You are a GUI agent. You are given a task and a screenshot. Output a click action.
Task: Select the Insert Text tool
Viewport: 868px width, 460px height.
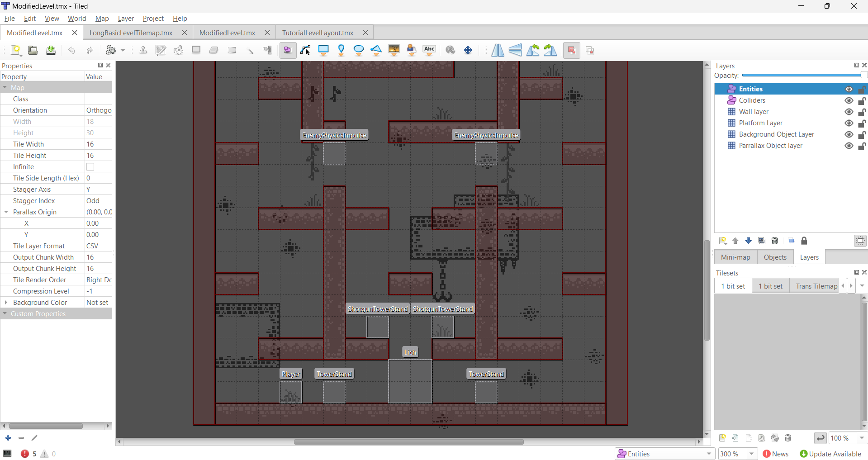[429, 50]
